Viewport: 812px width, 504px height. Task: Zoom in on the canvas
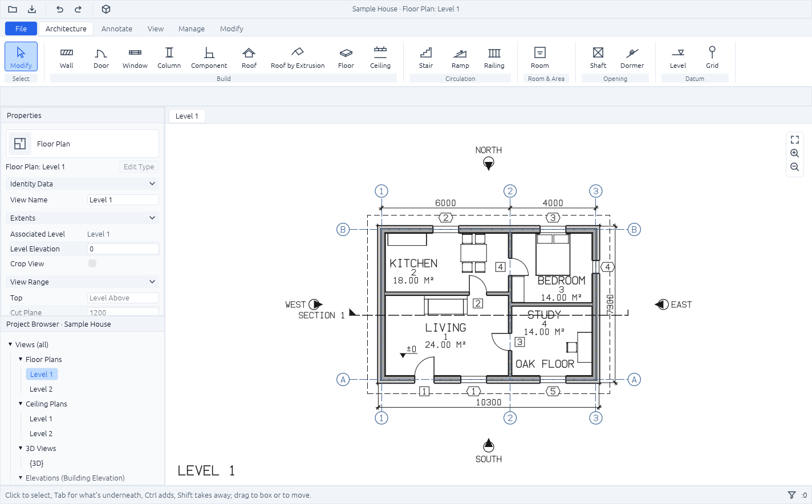(795, 153)
